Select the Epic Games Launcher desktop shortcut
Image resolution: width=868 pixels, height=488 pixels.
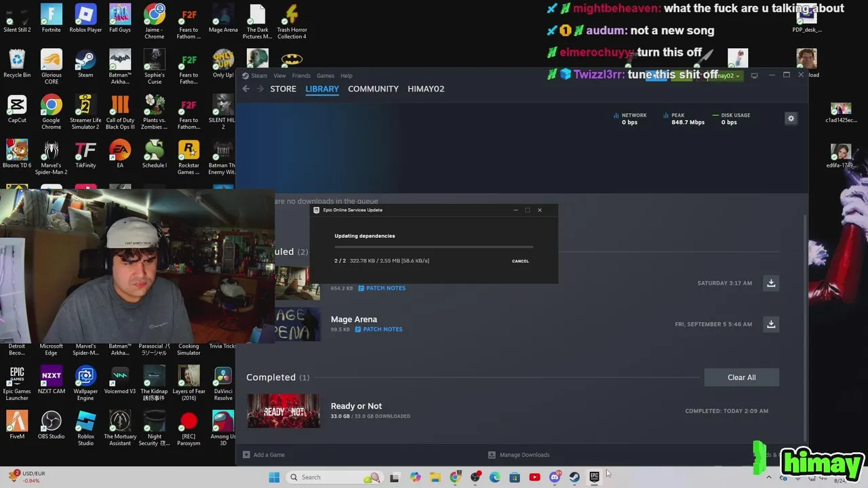coord(17,383)
